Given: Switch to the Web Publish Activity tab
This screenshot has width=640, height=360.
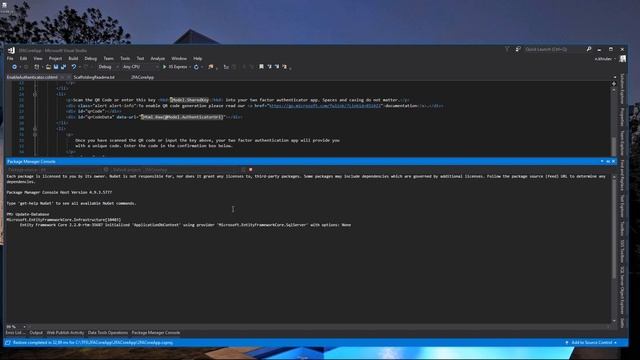Looking at the screenshot, I should 65,333.
